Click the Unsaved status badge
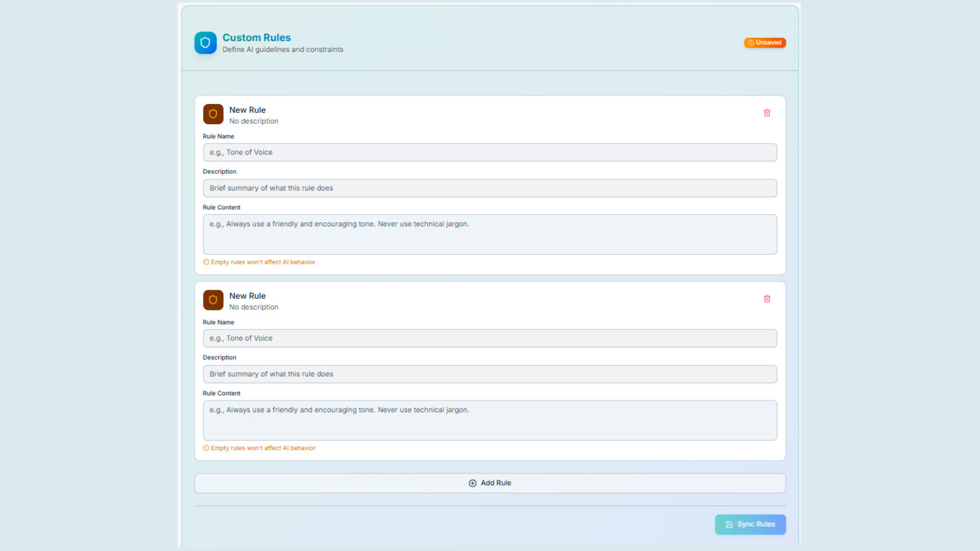 coord(764,43)
